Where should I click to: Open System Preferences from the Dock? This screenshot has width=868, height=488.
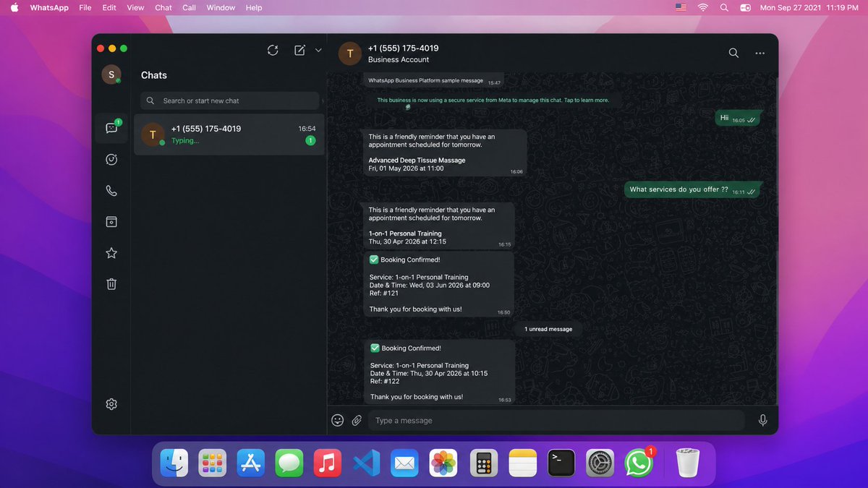(x=600, y=463)
